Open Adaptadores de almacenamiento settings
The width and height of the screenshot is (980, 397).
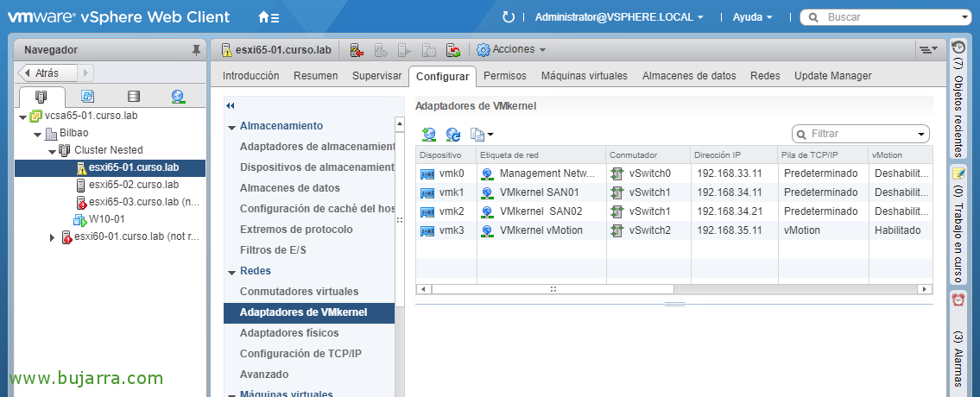pos(317,147)
